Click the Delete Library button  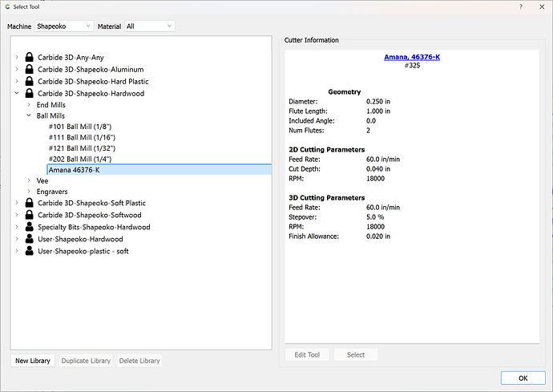pos(139,361)
